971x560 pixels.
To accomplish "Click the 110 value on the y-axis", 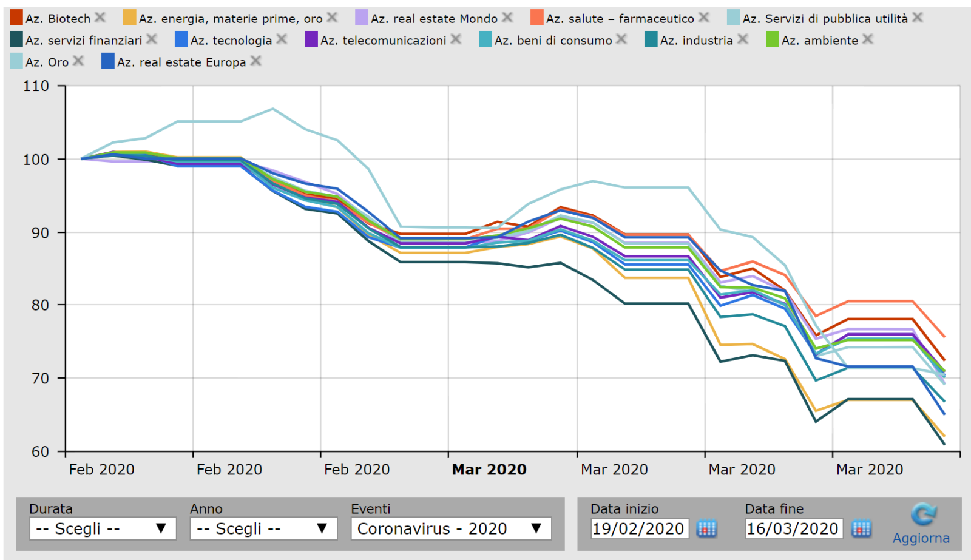I will click(36, 86).
